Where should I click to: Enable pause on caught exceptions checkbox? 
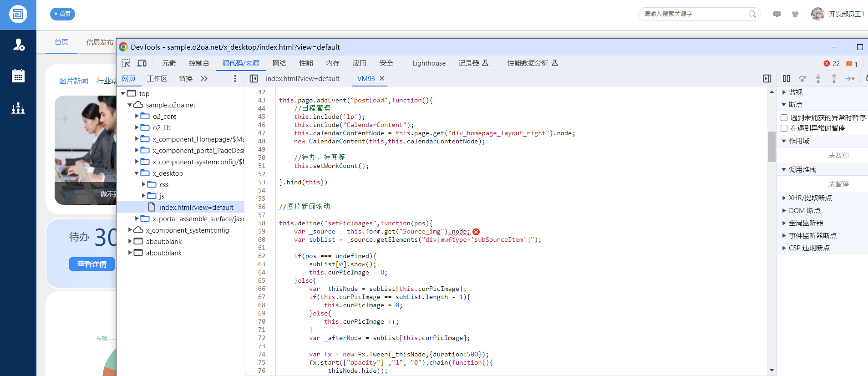[784, 128]
